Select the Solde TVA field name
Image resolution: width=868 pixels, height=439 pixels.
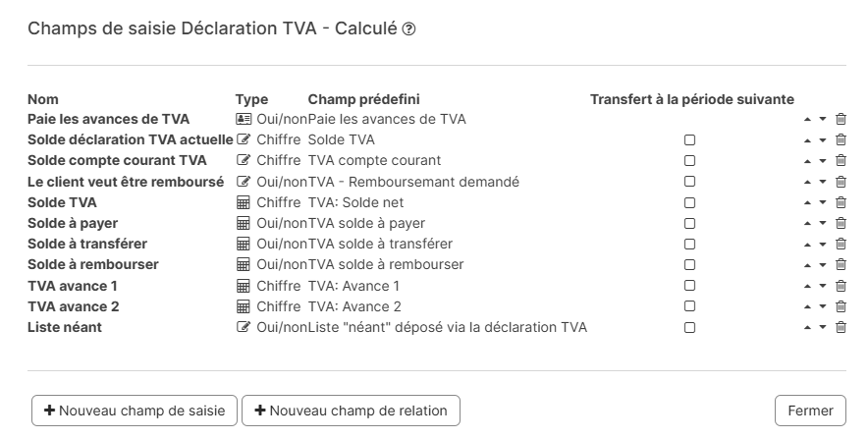click(62, 202)
